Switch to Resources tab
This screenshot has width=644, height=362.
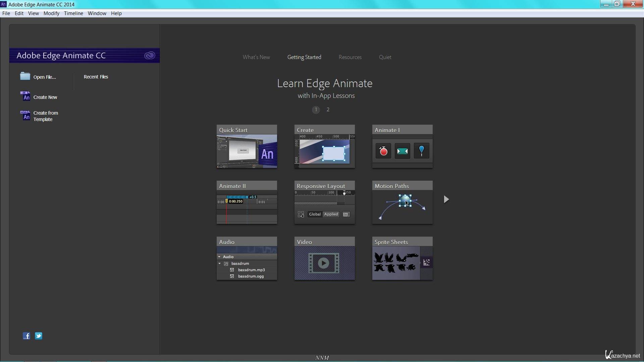click(350, 57)
